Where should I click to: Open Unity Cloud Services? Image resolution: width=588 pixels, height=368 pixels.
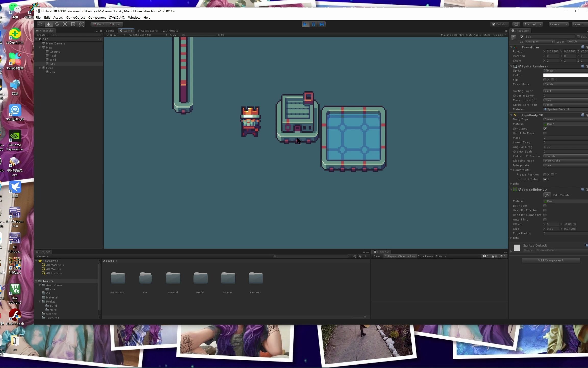(x=516, y=24)
